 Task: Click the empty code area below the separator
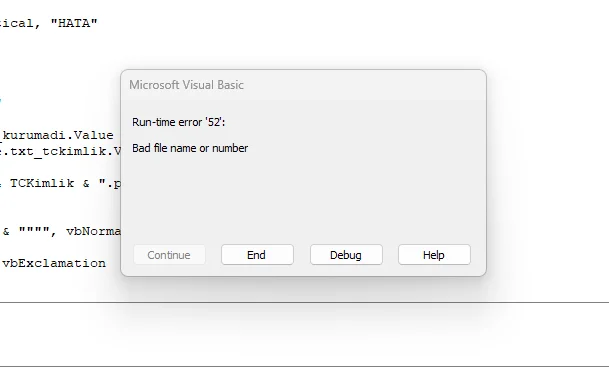point(304,334)
